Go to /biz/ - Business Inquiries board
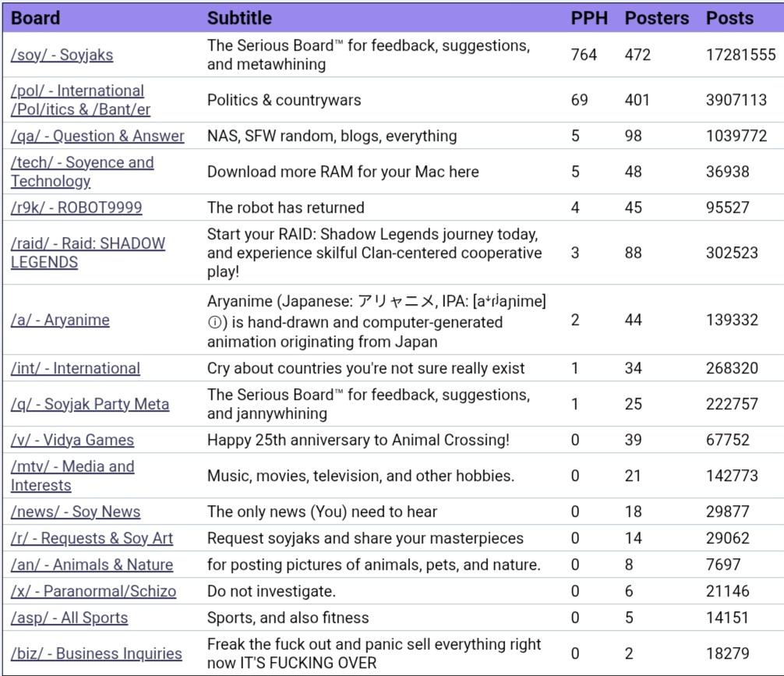The width and height of the screenshot is (784, 676). (97, 653)
